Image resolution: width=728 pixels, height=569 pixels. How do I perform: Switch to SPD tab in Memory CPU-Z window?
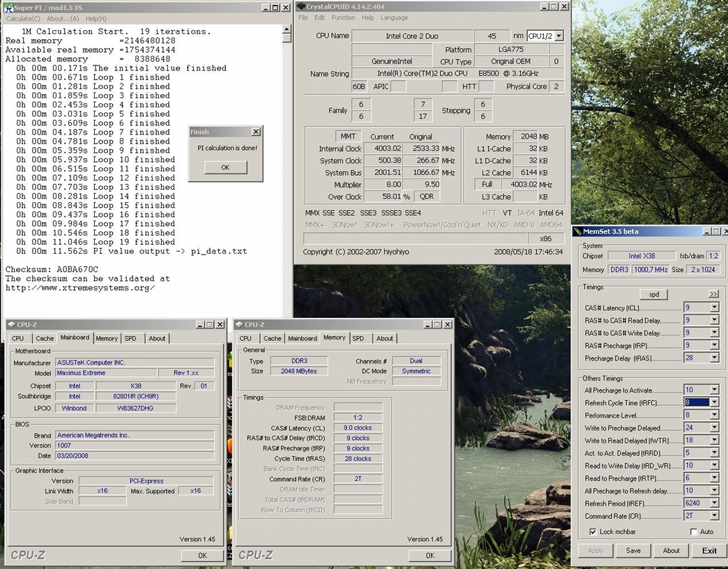pos(358,338)
